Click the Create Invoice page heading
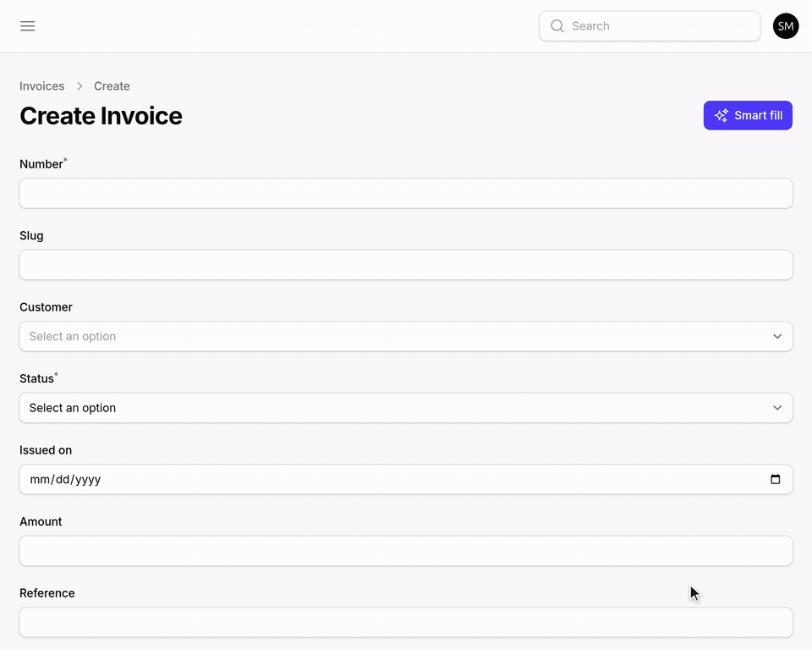The height and width of the screenshot is (650, 812). (x=101, y=116)
